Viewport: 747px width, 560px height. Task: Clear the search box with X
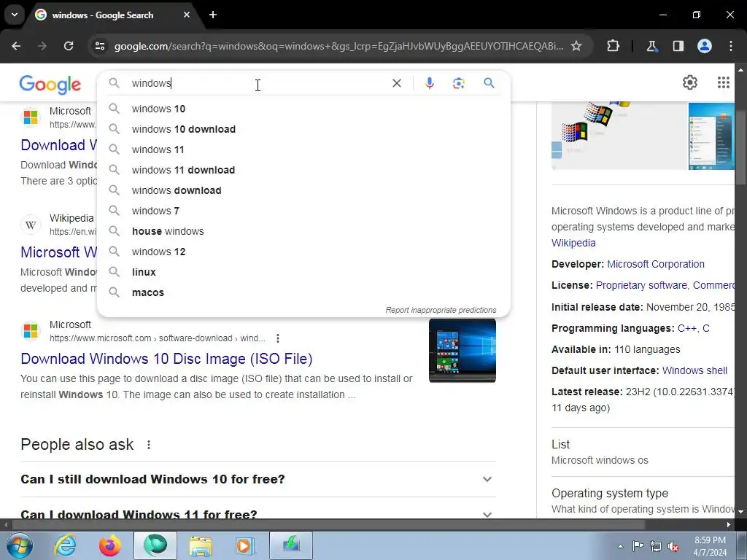pyautogui.click(x=396, y=83)
